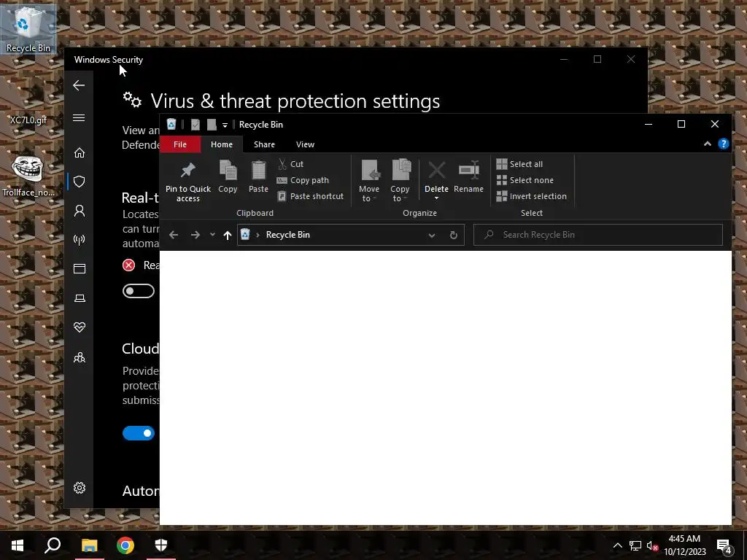Screen dimensions: 747x560
Task: Click the Refresh button in address bar
Action: (454, 236)
